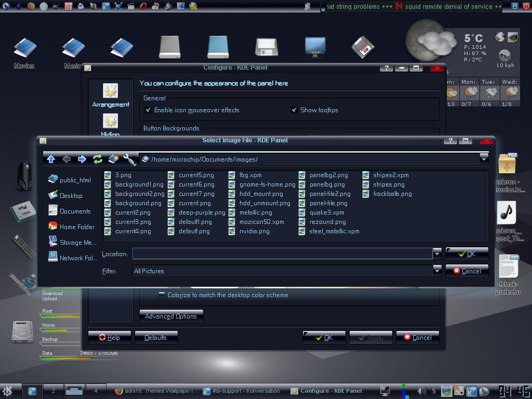The width and height of the screenshot is (532, 399).
Task: Select file steel_matallic.xpm
Action: point(329,231)
